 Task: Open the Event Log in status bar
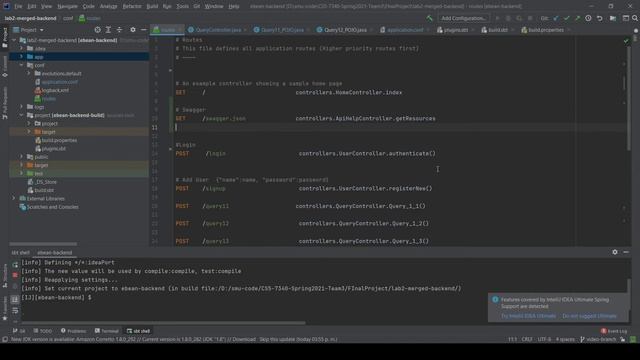[x=614, y=331]
